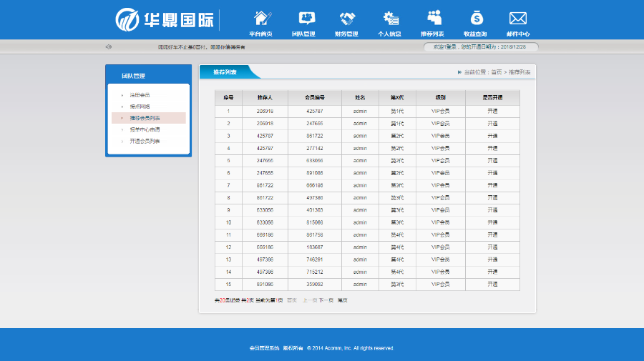Open the 平台首页 house icon
Image resolution: width=644 pixels, height=361 pixels.
click(262, 19)
